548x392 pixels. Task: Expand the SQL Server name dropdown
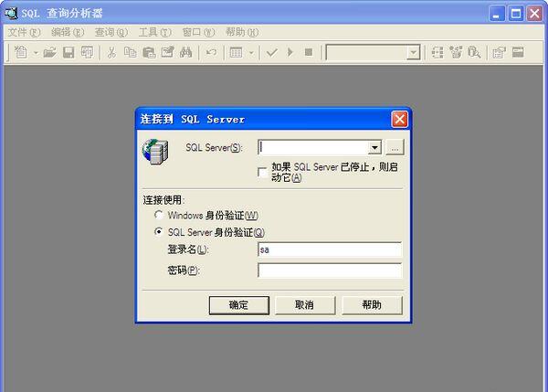click(x=374, y=147)
